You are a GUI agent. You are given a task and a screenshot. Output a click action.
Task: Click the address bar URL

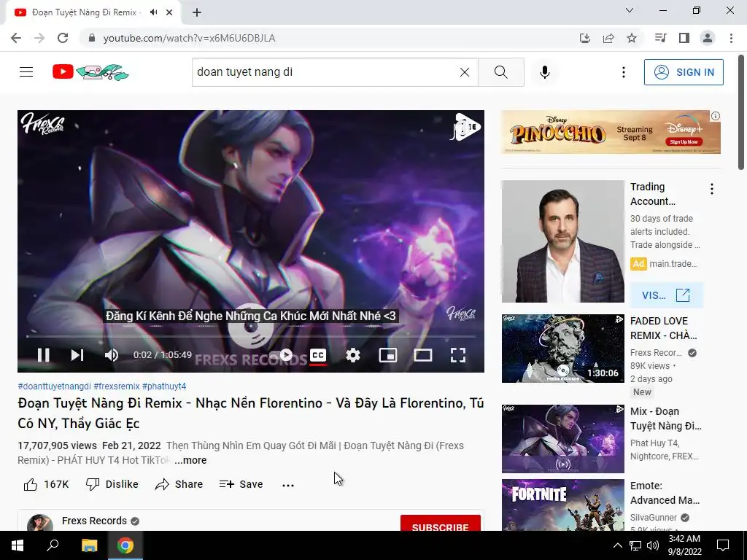point(189,38)
